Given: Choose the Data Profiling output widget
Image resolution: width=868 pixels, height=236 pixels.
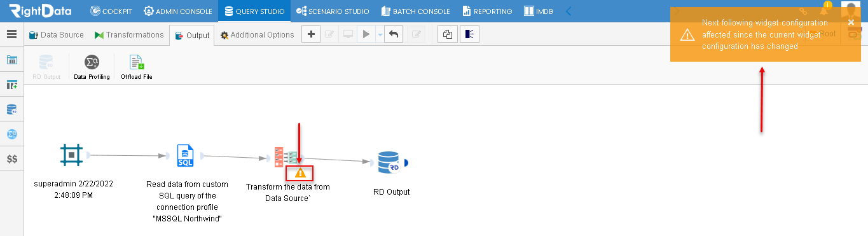Looking at the screenshot, I should 92,67.
